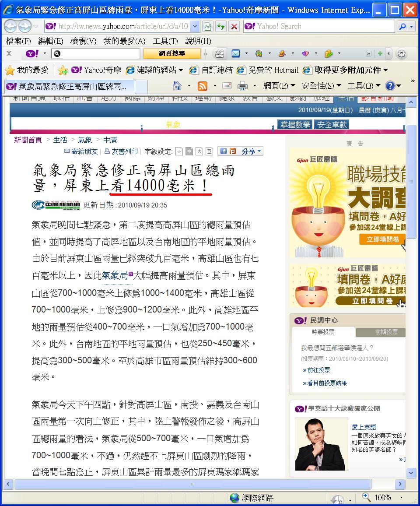Click the 生活 breadcrumb link

coord(60,140)
